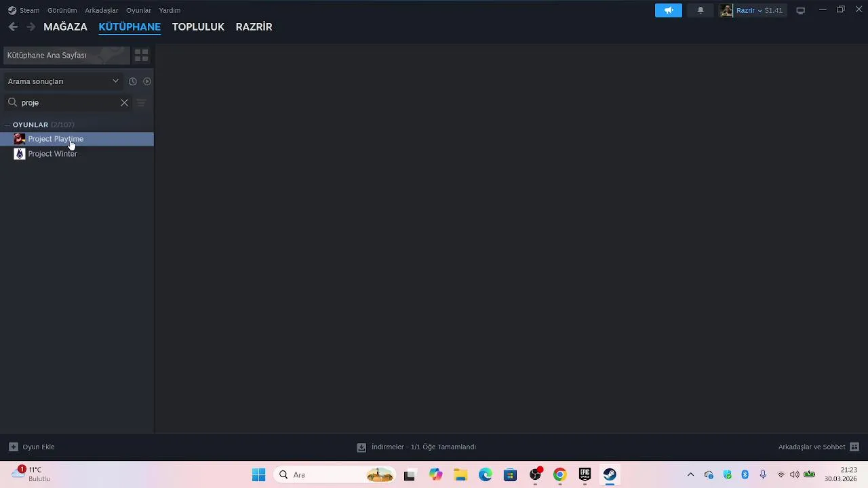Expand the Arama sonuçları dropdown
868x488 pixels.
pos(63,81)
